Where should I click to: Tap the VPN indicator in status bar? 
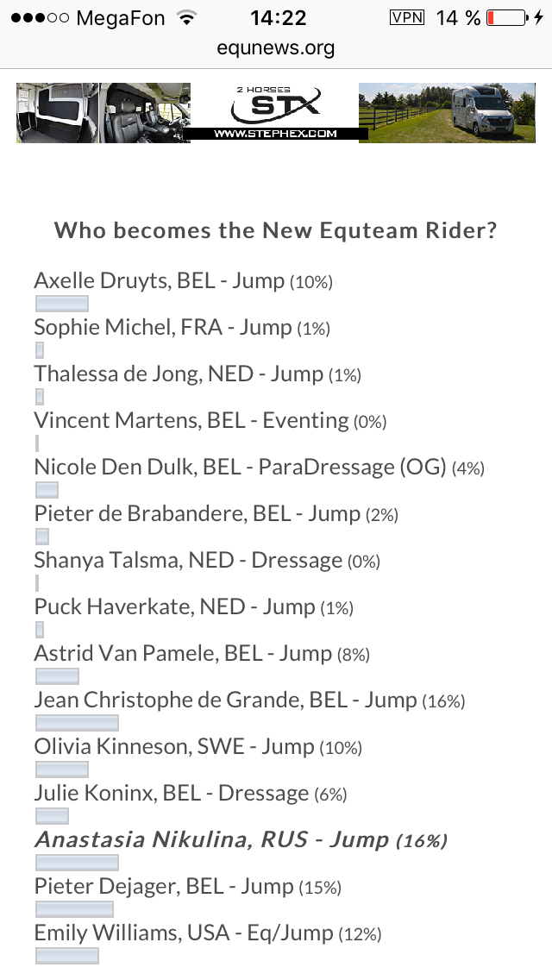[407, 17]
